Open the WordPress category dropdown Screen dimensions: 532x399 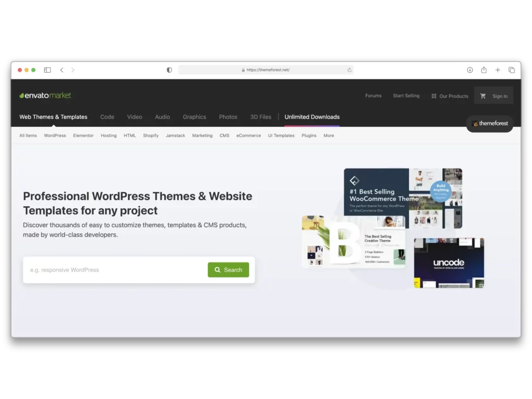click(55, 136)
